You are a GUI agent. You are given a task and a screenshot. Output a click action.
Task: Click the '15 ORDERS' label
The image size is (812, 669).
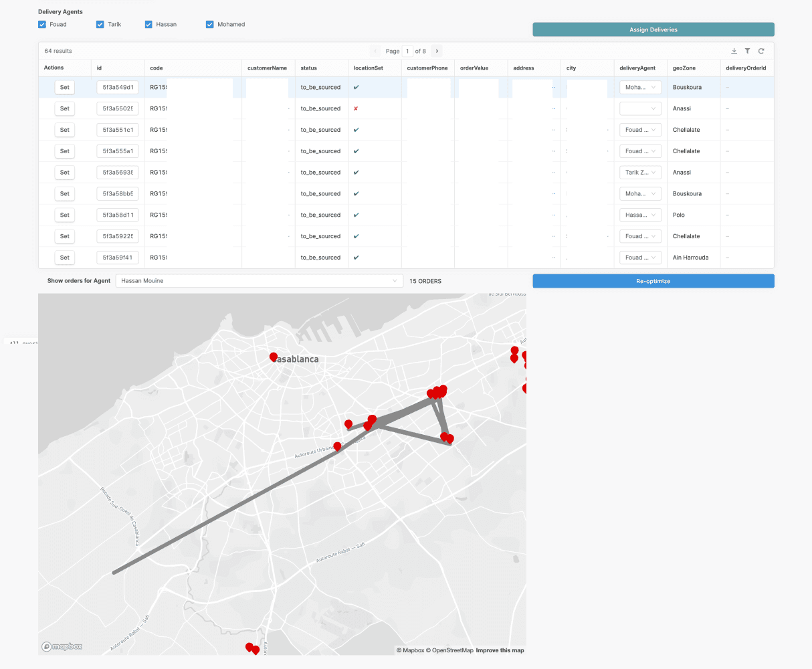[x=425, y=281]
